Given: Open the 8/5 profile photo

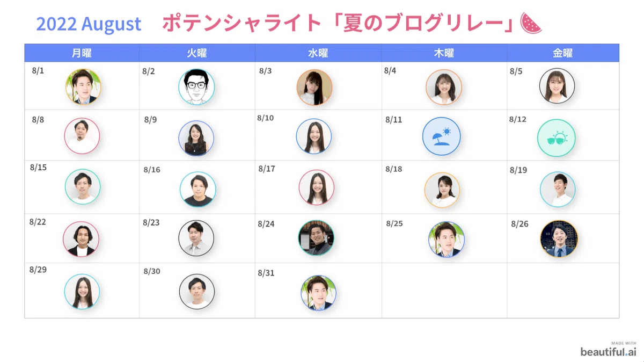Looking at the screenshot, I should pyautogui.click(x=557, y=85).
